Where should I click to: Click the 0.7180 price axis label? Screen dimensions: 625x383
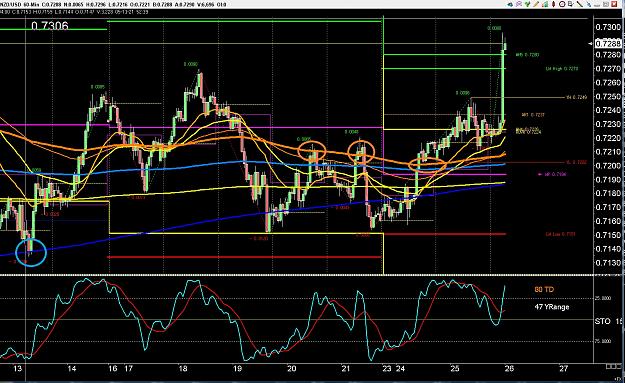pyautogui.click(x=608, y=193)
